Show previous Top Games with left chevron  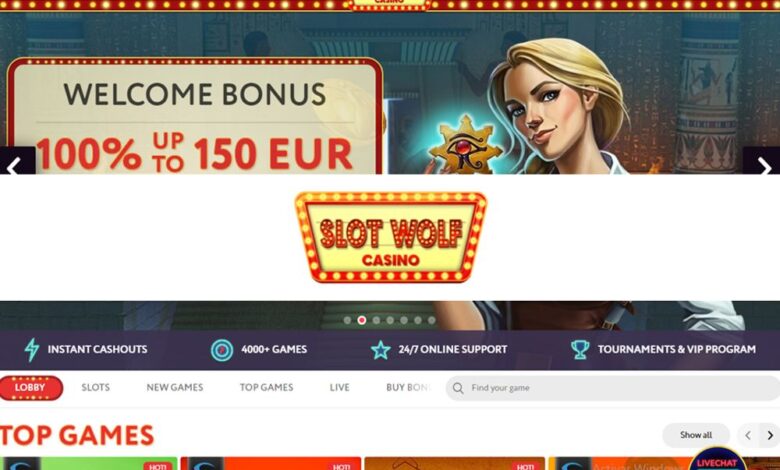(x=748, y=436)
